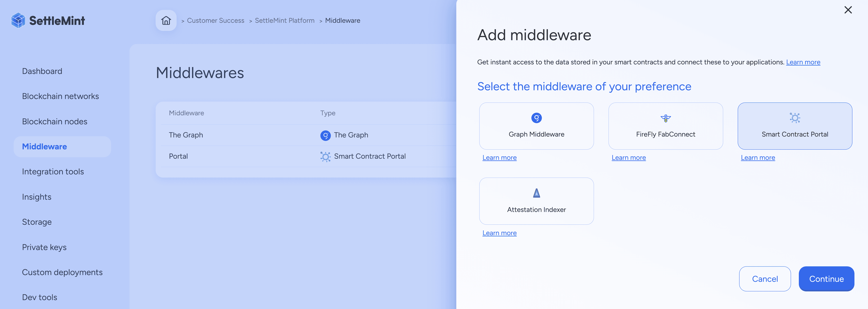Select the Attestation Indexer card
The height and width of the screenshot is (309, 868).
(536, 201)
